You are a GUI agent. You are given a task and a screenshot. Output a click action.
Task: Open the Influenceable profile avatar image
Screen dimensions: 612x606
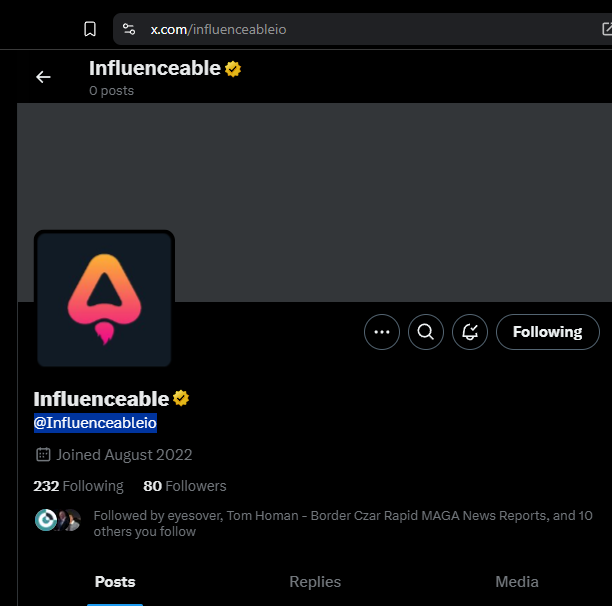click(x=104, y=300)
